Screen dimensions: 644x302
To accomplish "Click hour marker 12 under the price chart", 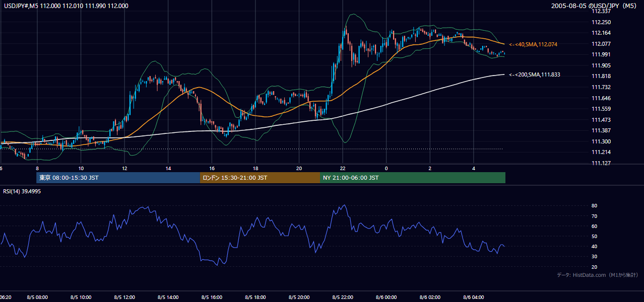I will pos(124,168).
